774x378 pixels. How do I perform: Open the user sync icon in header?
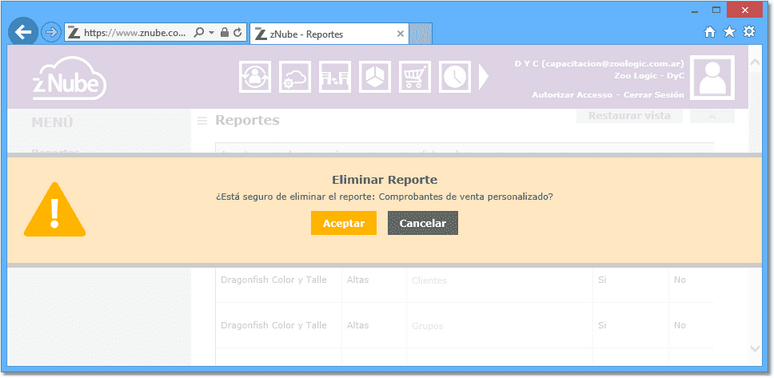tap(255, 77)
